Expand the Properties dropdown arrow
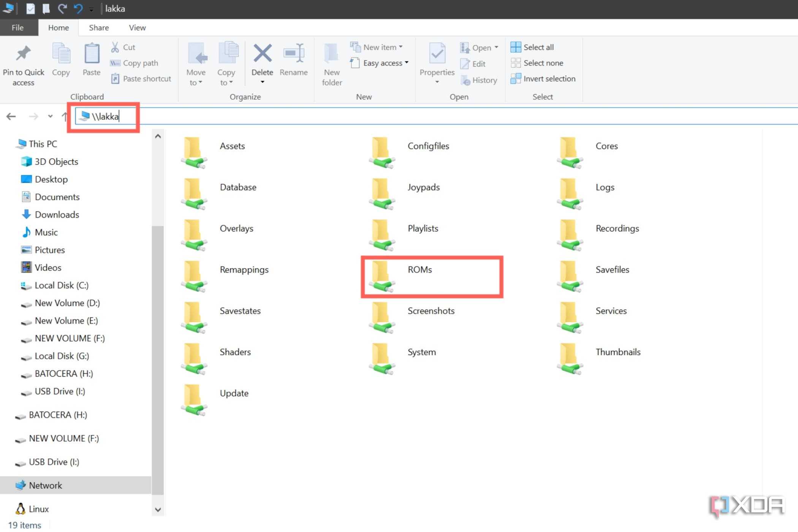This screenshot has width=798, height=532. click(x=437, y=82)
